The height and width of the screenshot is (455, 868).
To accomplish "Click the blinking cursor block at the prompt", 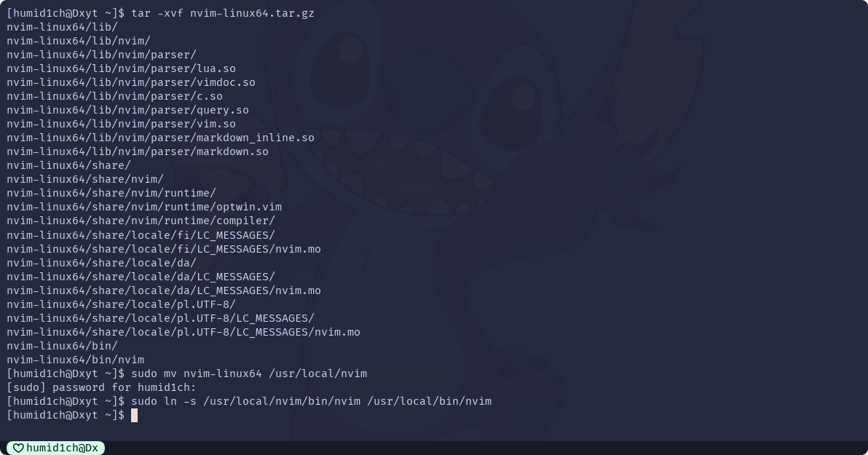I will (x=134, y=415).
